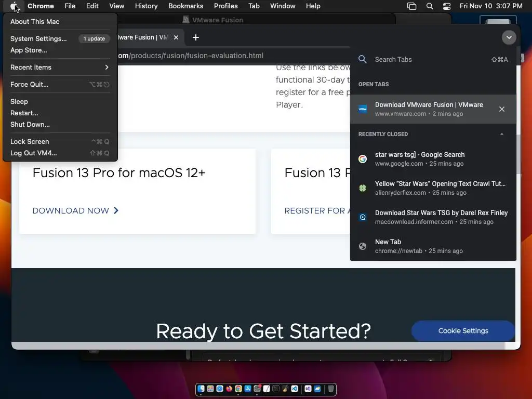532x399 pixels.
Task: Click the magnifier icon in Search Tabs
Action: click(x=362, y=59)
